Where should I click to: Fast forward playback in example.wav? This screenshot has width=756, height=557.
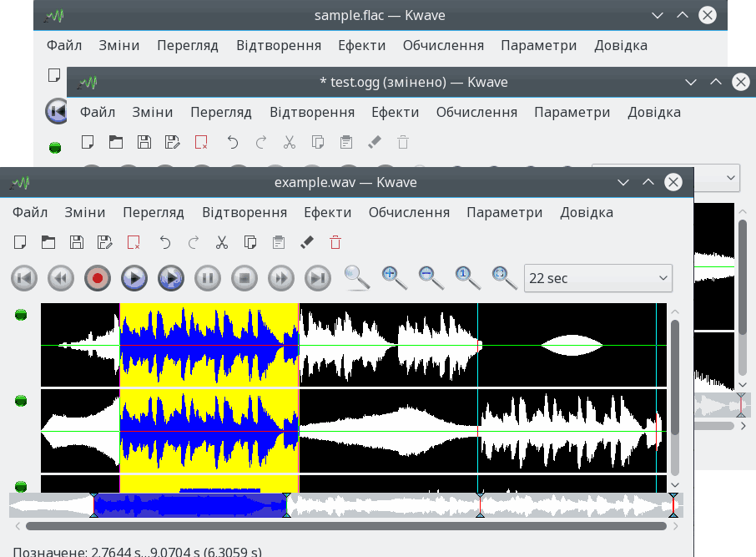281,278
